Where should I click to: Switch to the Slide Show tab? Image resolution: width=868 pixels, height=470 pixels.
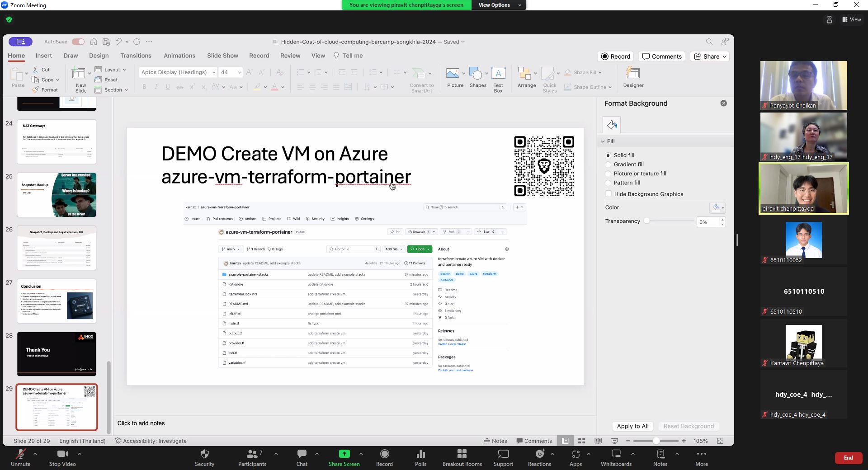[222, 56]
